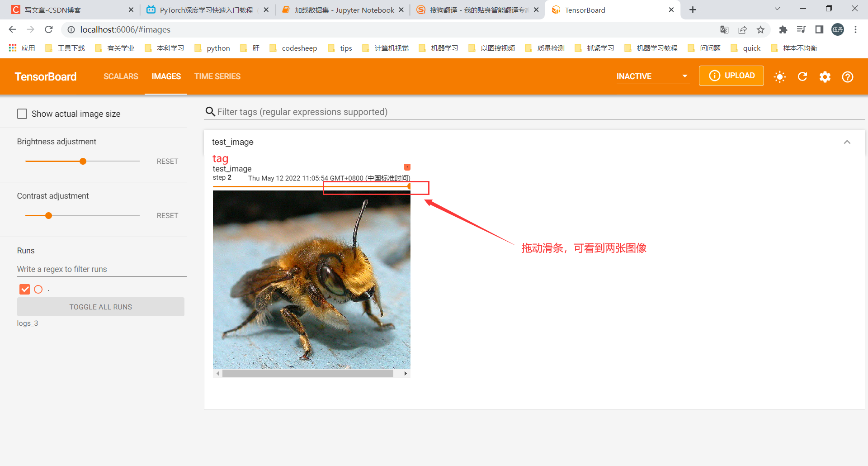
Task: Go back with the browser back arrow
Action: (x=12, y=29)
